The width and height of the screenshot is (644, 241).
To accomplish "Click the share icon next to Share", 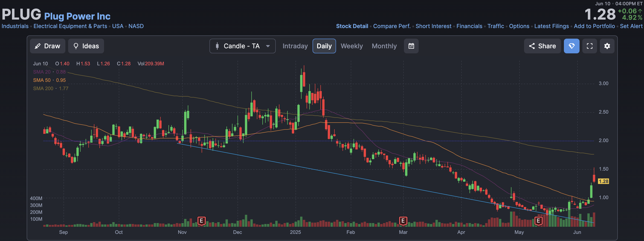I will click(532, 46).
